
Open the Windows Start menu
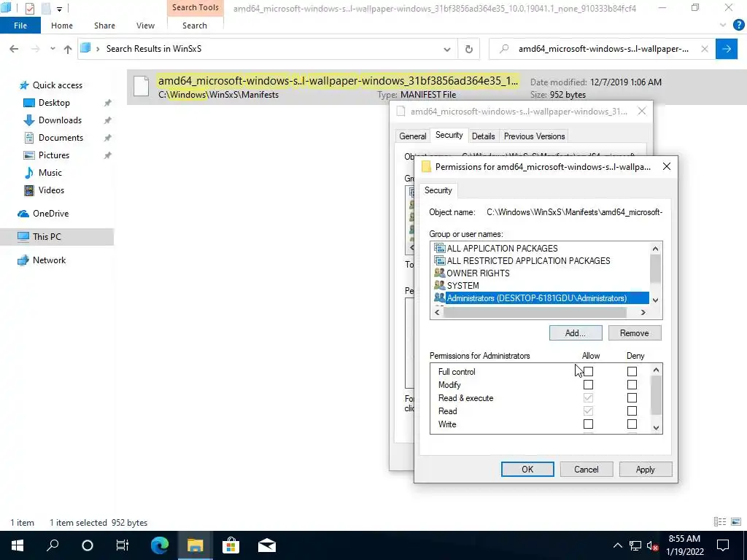pos(18,545)
